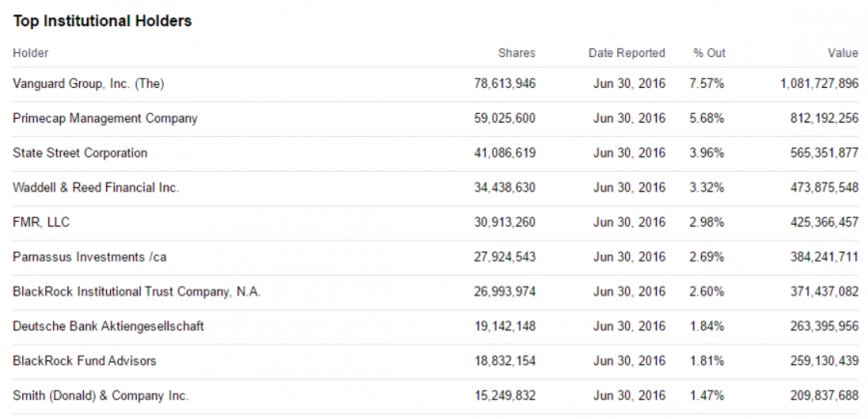Click value 371,437,082
This screenshot has width=868, height=419.
pos(825,292)
